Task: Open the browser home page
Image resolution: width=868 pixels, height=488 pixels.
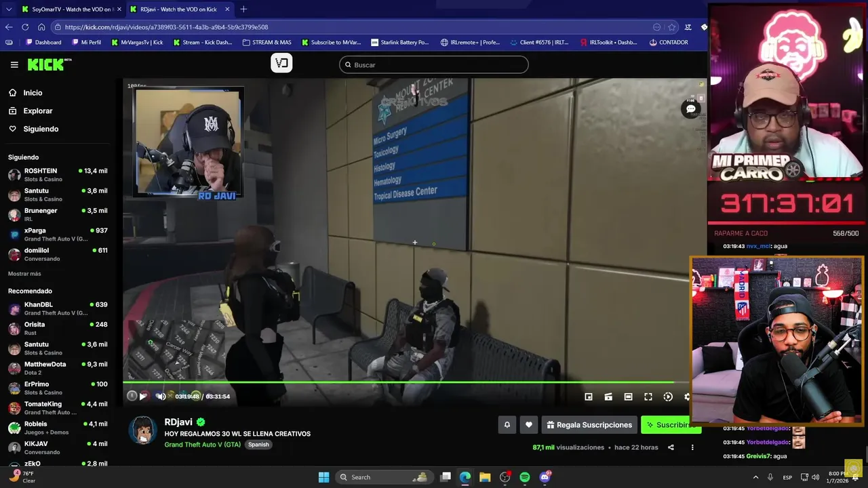Action: (41, 27)
